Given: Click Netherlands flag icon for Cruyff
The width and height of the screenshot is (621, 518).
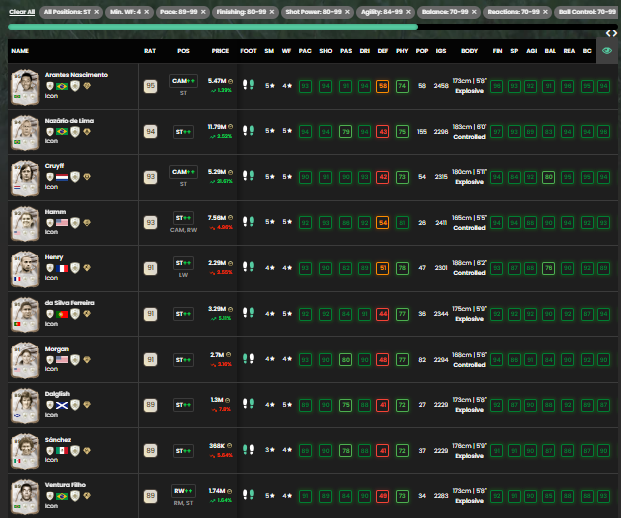Looking at the screenshot, I should click(62, 177).
